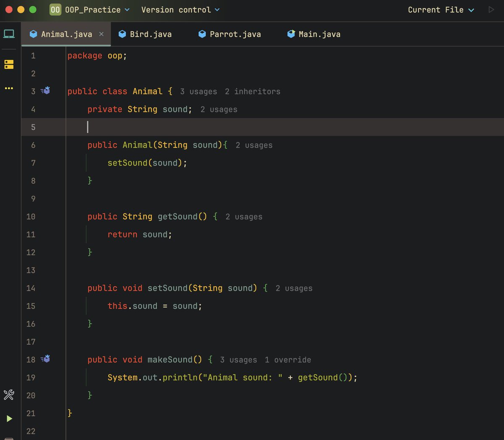Click the class name 'Animal' on line 3
Viewport: 504px width, 440px height.
(x=147, y=92)
